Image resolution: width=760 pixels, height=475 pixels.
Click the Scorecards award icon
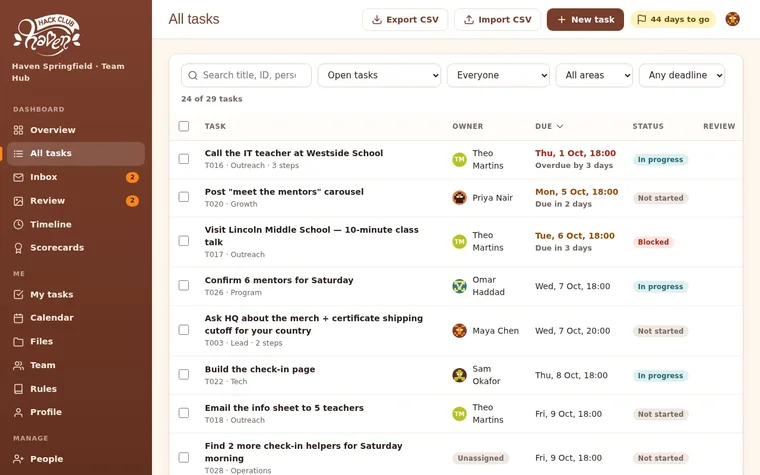tap(18, 248)
